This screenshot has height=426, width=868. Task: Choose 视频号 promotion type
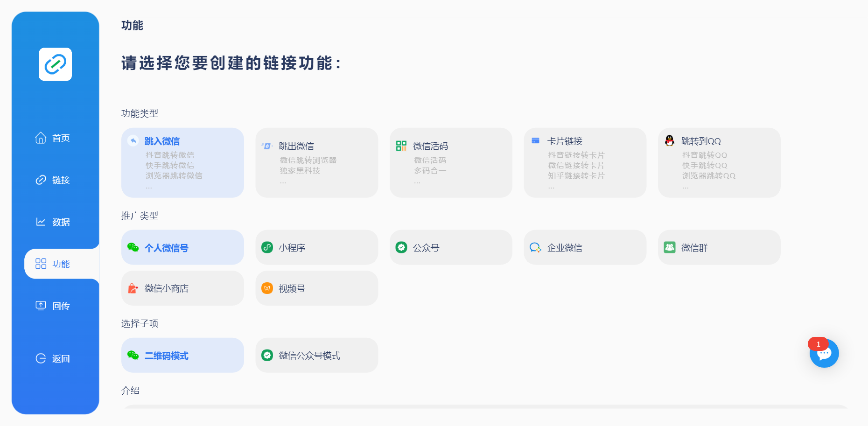tap(317, 288)
